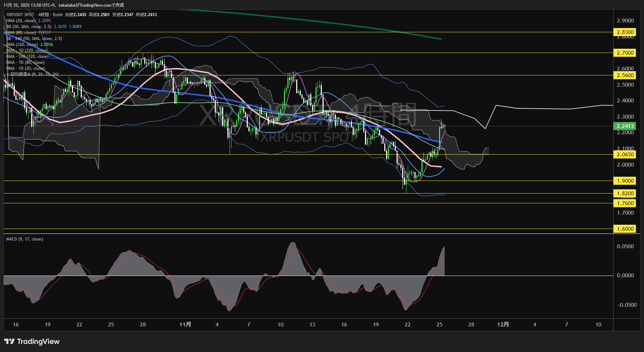This screenshot has height=352, width=644.
Task: Click the HMA (20, close) indicator legend
Action: 21,21
